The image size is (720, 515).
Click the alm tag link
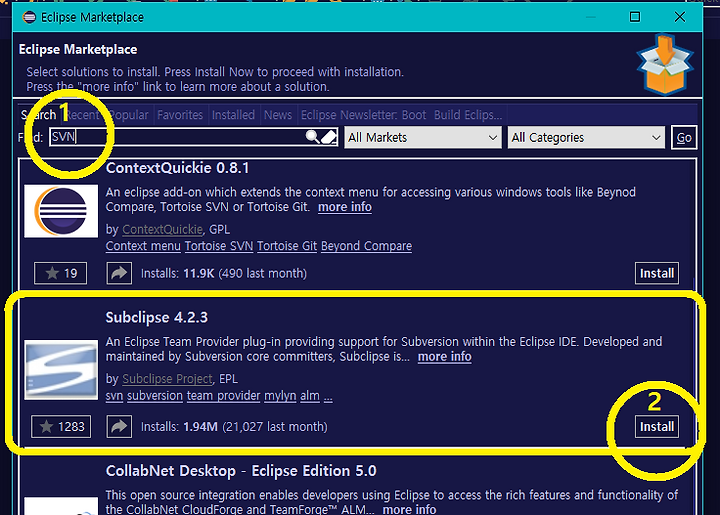(x=310, y=396)
